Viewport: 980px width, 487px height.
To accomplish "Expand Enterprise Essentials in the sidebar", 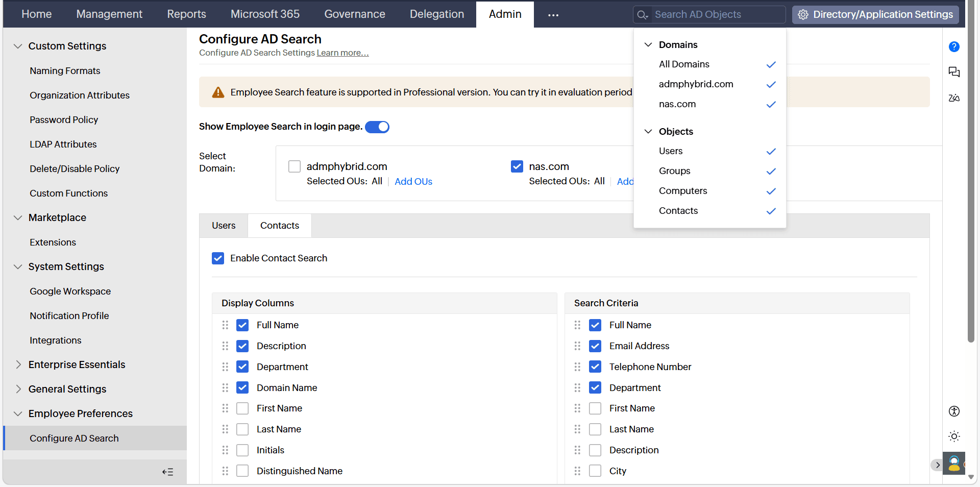I will coord(18,364).
